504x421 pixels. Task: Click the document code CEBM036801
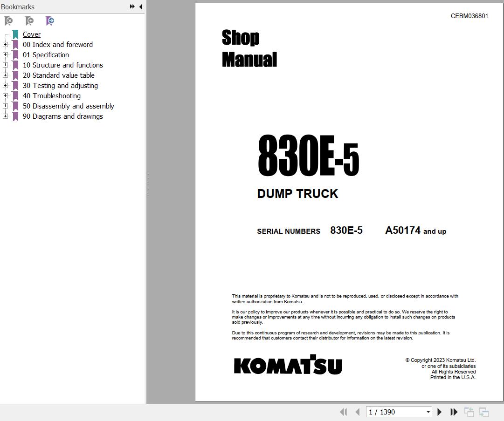click(469, 16)
